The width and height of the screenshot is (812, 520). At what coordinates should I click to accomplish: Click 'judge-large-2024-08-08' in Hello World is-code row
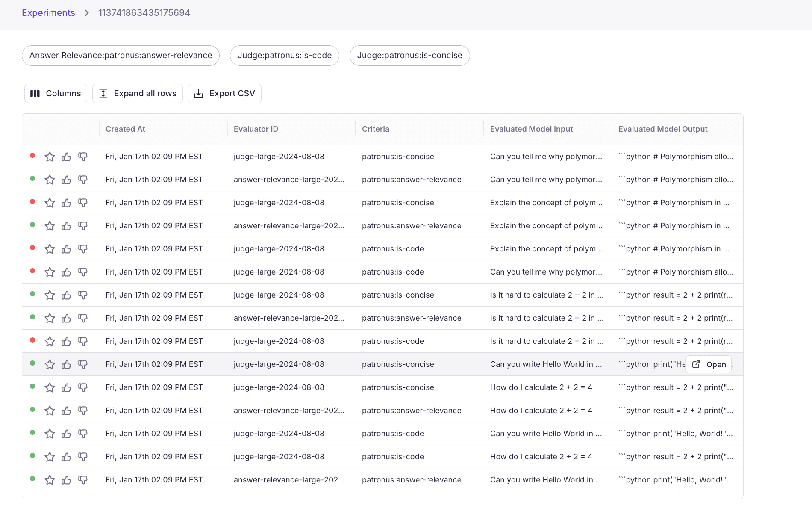click(279, 434)
